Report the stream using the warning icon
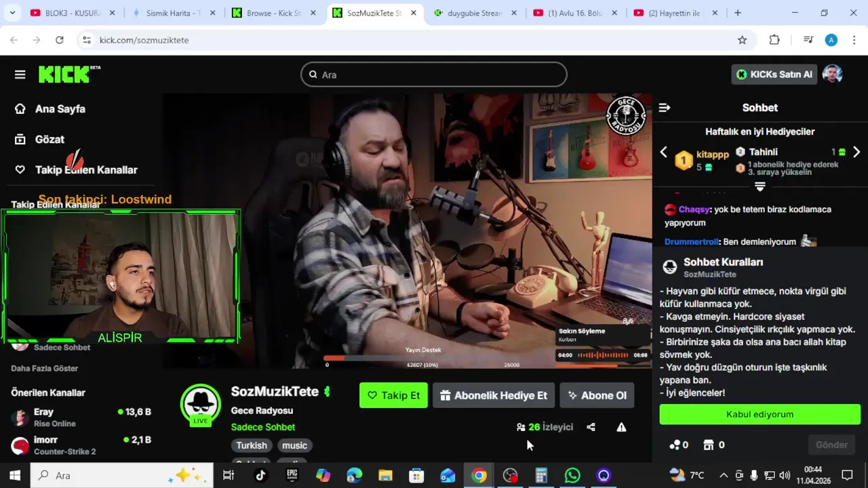 [621, 427]
